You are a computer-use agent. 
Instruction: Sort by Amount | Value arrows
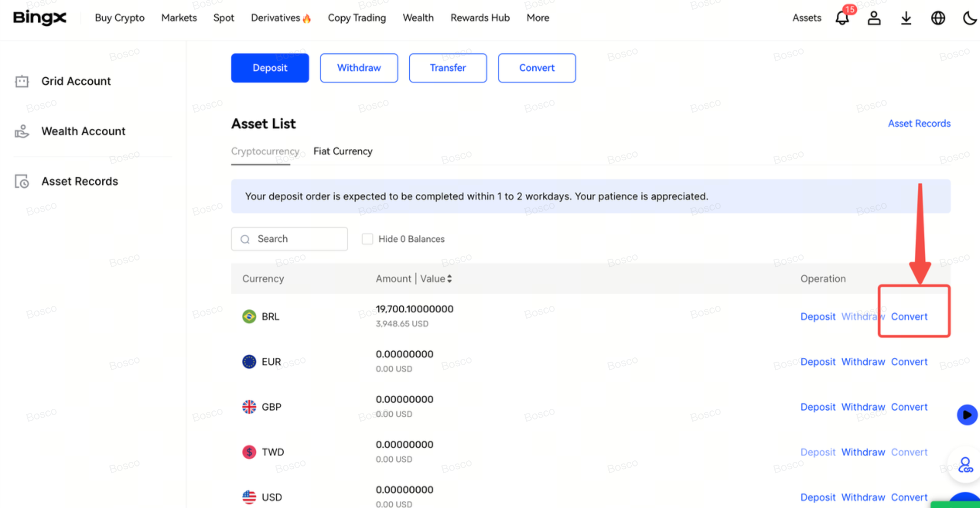point(449,279)
